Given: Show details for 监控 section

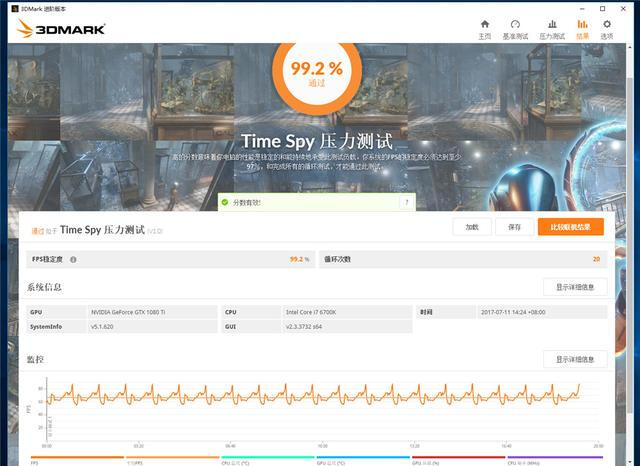Looking at the screenshot, I should (575, 359).
